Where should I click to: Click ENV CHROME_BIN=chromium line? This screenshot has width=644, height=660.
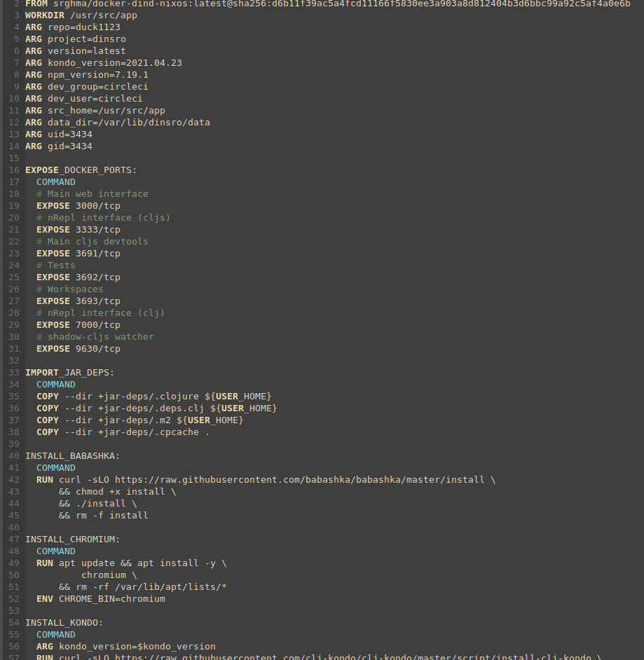click(101, 599)
